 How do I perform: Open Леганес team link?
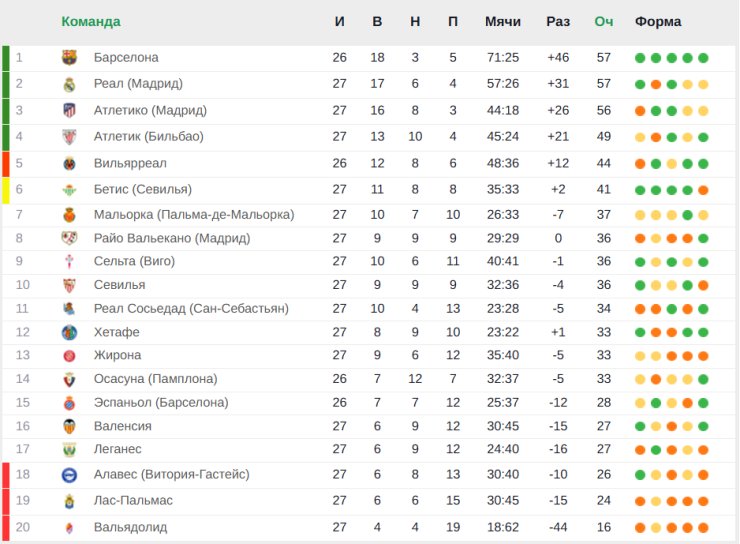[x=118, y=449]
